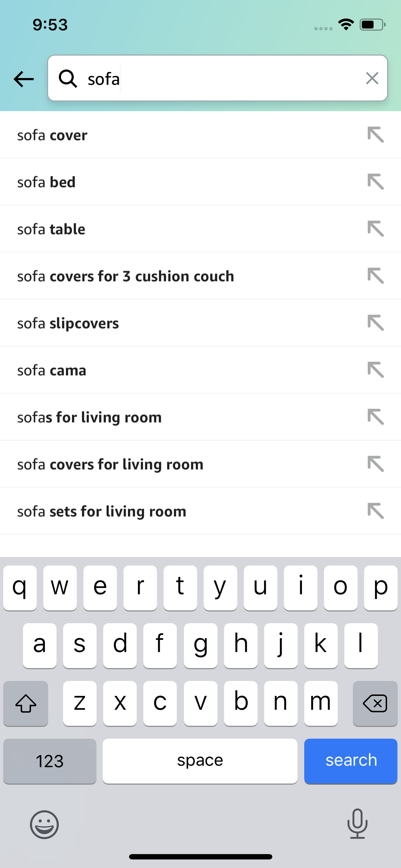Viewport: 401px width, 868px height.
Task: Tap the backspace key
Action: (x=375, y=703)
